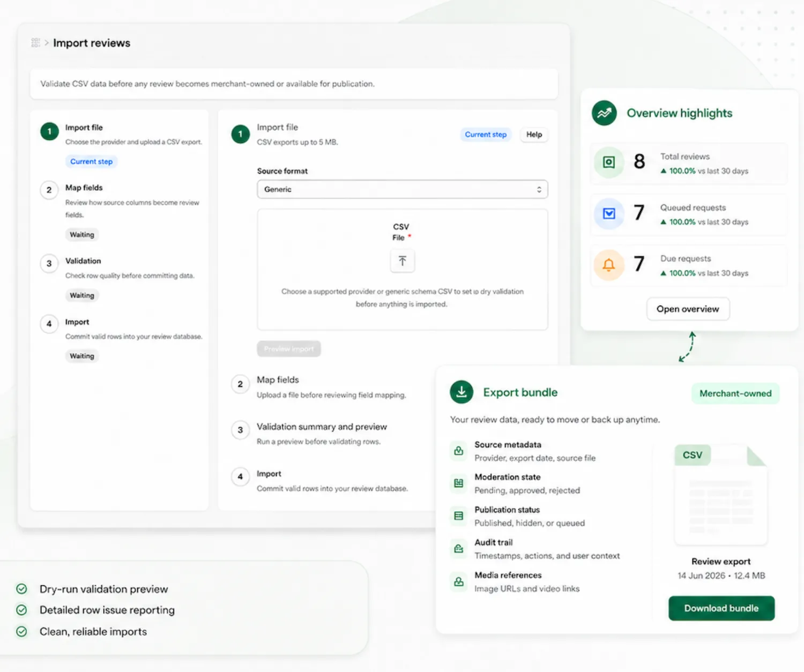Click the Waiting badge under Validation
Image resolution: width=804 pixels, height=672 pixels.
coord(82,295)
